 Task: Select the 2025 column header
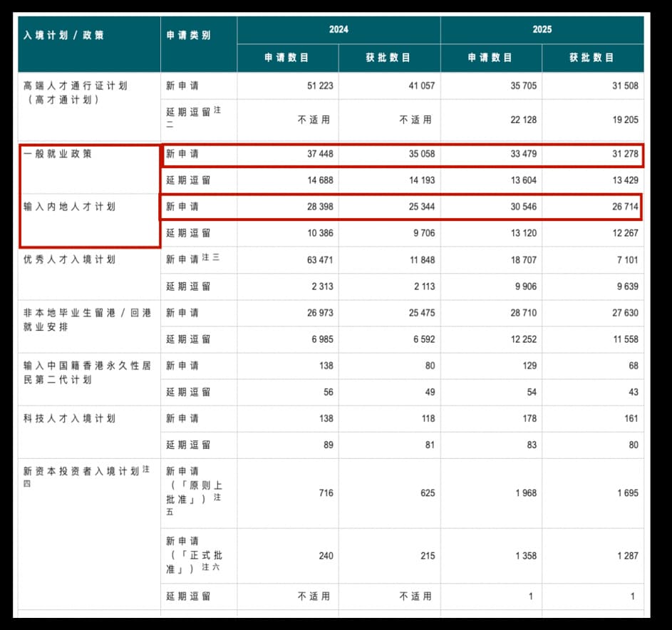542,30
